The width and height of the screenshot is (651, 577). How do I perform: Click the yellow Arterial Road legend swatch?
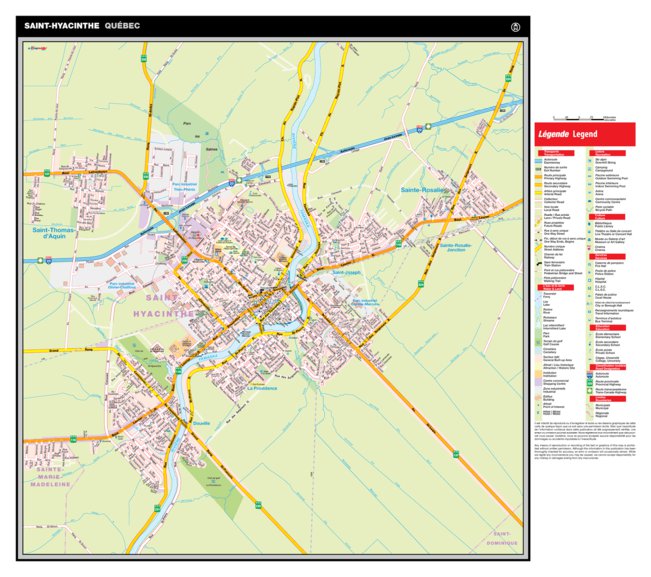coord(538,193)
